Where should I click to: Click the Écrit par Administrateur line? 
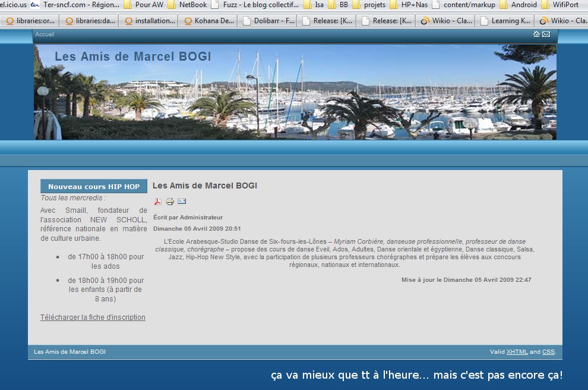click(188, 218)
